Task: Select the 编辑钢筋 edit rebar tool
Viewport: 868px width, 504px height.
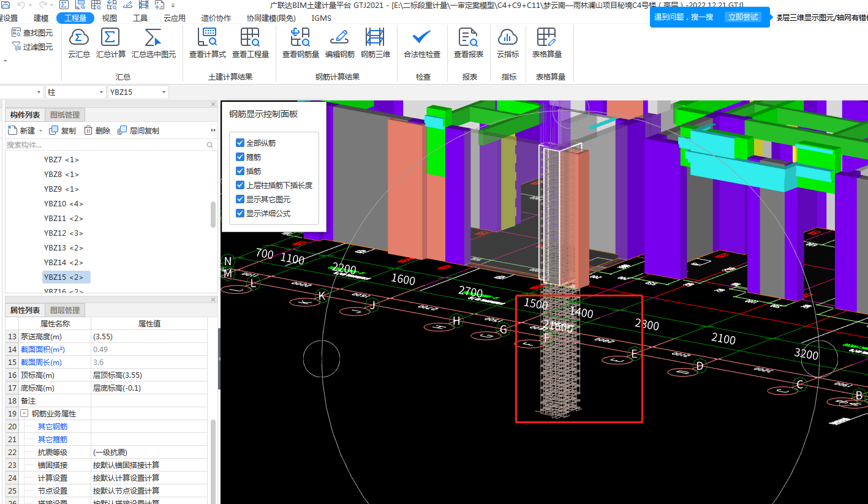Action: pyautogui.click(x=340, y=43)
